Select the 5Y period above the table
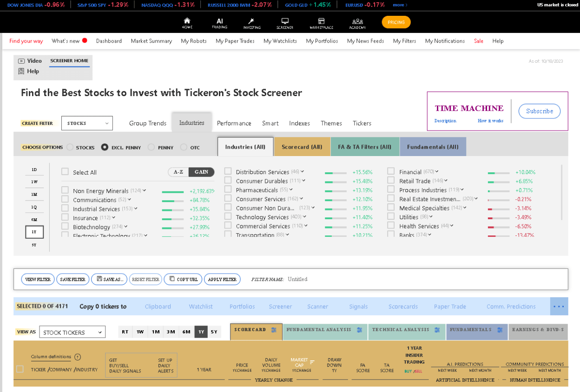 click(x=214, y=332)
